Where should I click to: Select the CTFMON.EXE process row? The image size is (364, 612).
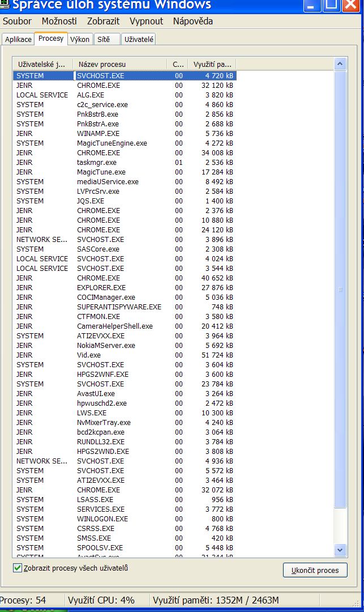point(125,317)
